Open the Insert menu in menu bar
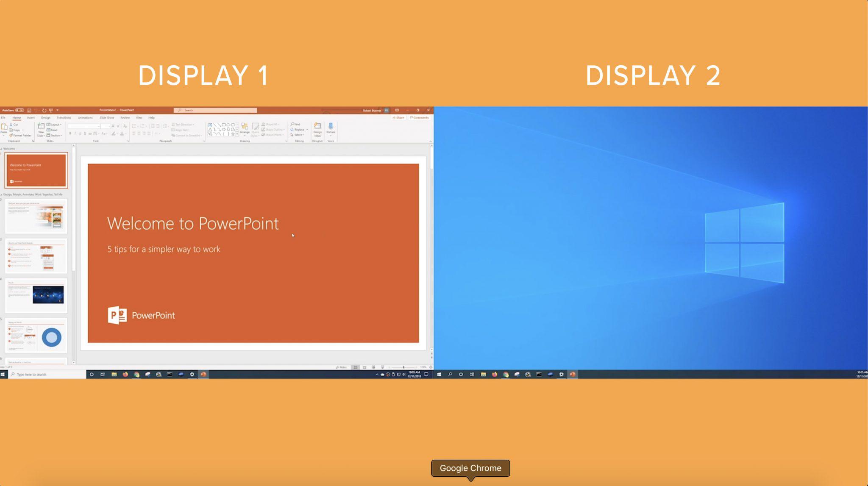The height and width of the screenshot is (486, 868). pos(31,117)
